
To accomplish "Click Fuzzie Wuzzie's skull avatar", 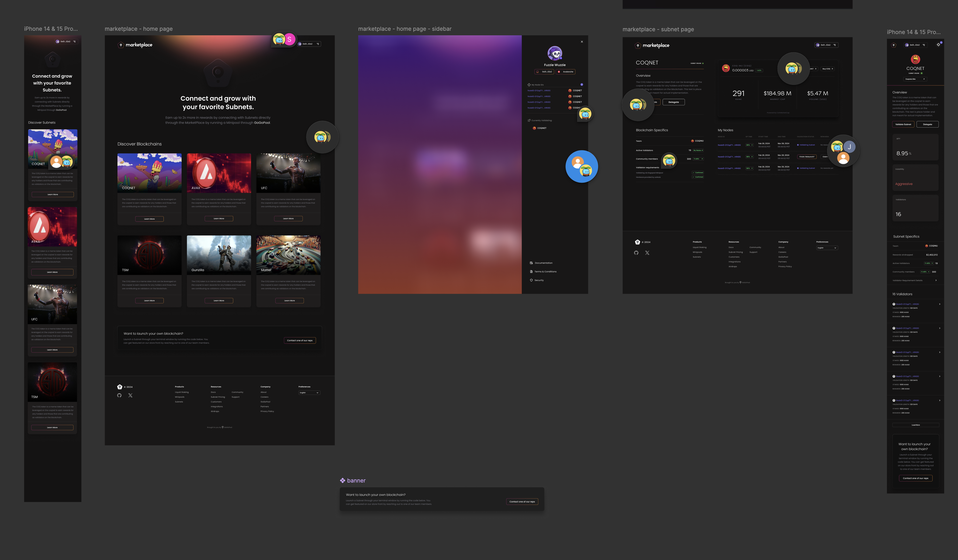I will 555,53.
